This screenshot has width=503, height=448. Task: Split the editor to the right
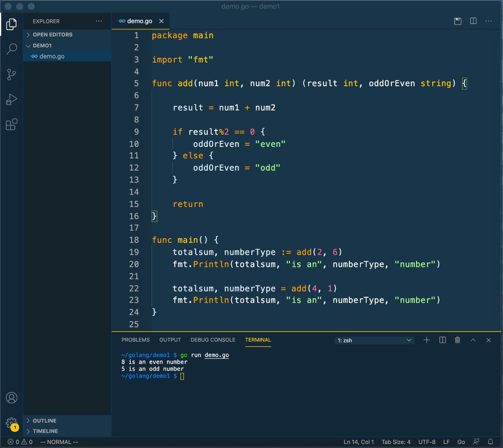click(x=473, y=21)
